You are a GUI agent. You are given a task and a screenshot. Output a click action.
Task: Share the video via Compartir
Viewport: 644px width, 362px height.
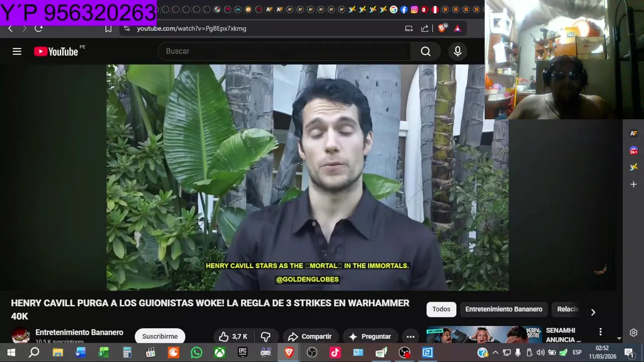pyautogui.click(x=309, y=336)
